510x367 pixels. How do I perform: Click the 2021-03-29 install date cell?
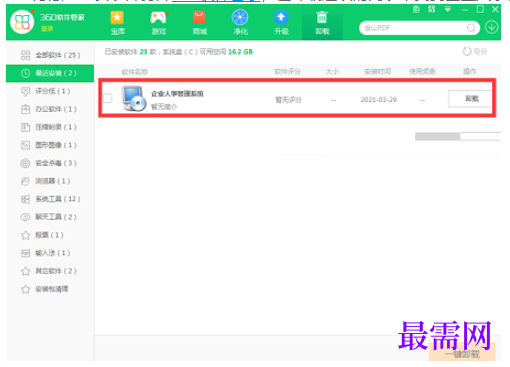pos(379,99)
